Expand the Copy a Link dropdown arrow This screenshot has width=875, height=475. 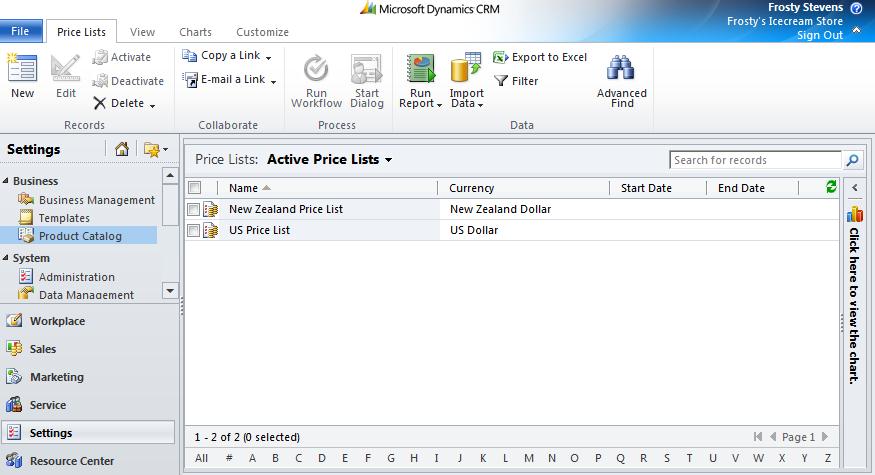[x=268, y=57]
